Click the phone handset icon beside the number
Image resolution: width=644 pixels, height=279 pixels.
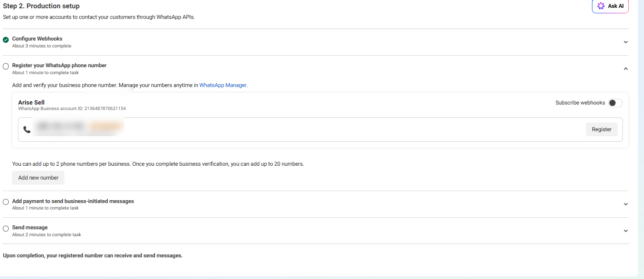tap(27, 130)
